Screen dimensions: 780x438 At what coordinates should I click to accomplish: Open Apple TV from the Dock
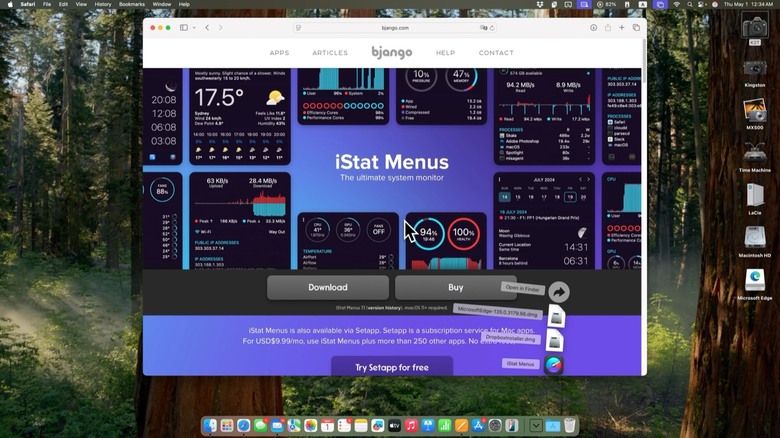pos(394,426)
